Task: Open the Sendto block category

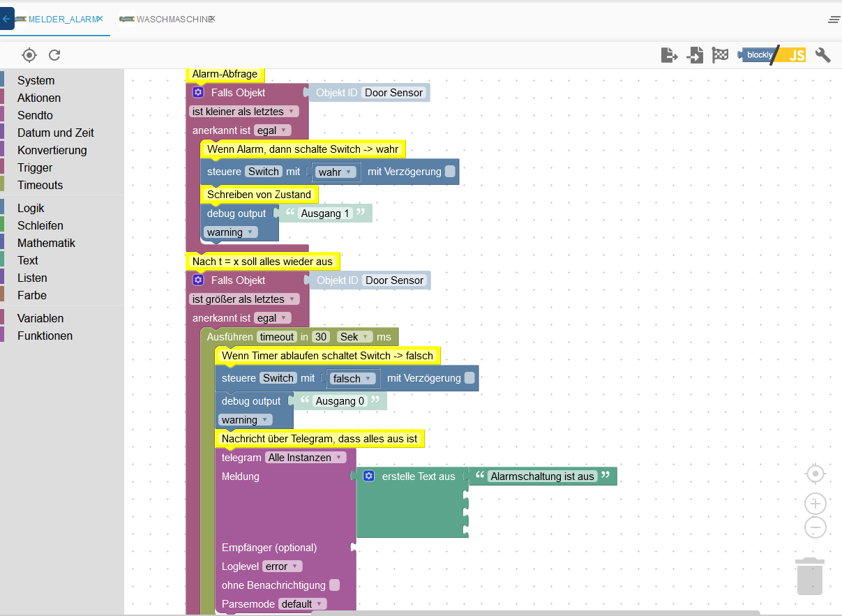Action: [x=35, y=116]
